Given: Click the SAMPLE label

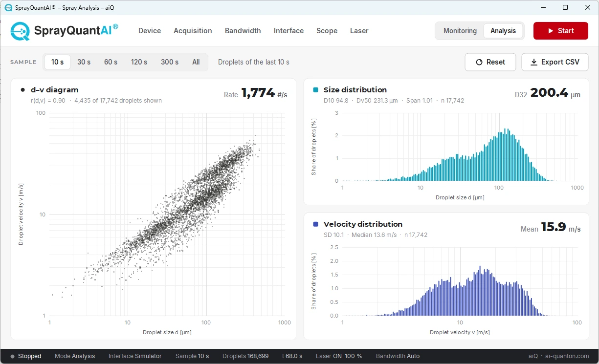Looking at the screenshot, I should pyautogui.click(x=23, y=62).
